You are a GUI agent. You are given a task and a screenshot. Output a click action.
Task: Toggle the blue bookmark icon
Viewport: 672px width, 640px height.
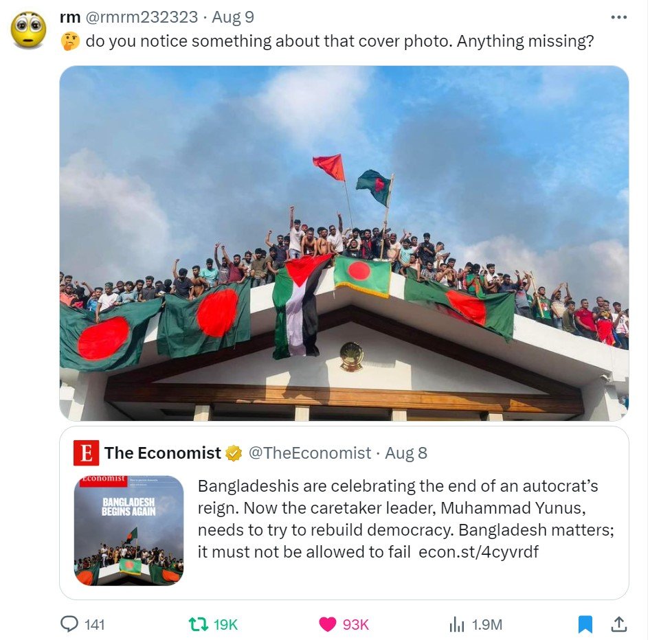click(x=585, y=624)
